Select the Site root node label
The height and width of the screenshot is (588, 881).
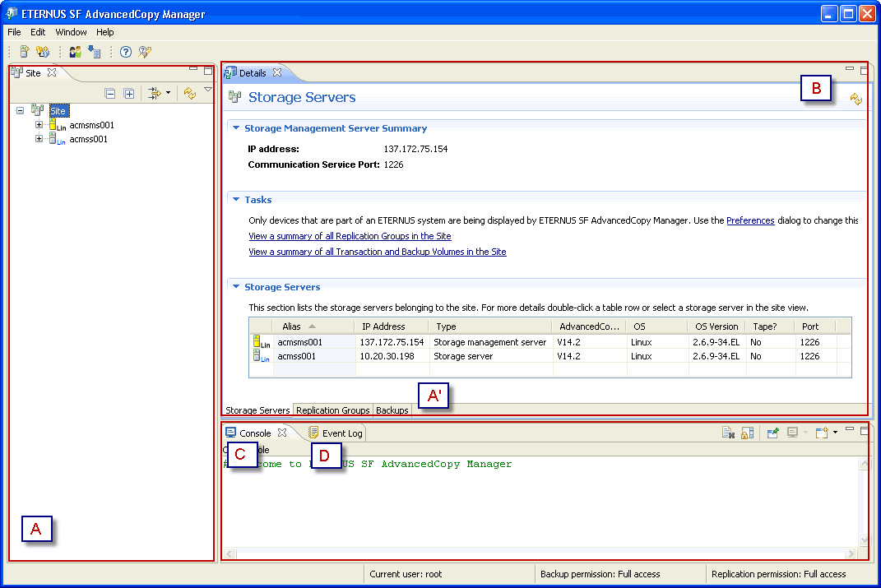[x=58, y=111]
